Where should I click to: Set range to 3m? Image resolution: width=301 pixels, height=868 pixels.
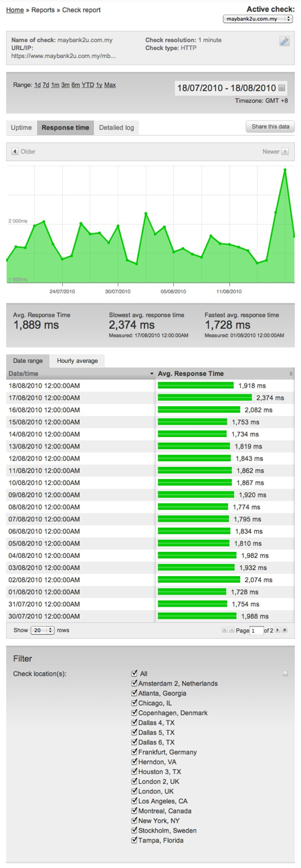coord(66,85)
